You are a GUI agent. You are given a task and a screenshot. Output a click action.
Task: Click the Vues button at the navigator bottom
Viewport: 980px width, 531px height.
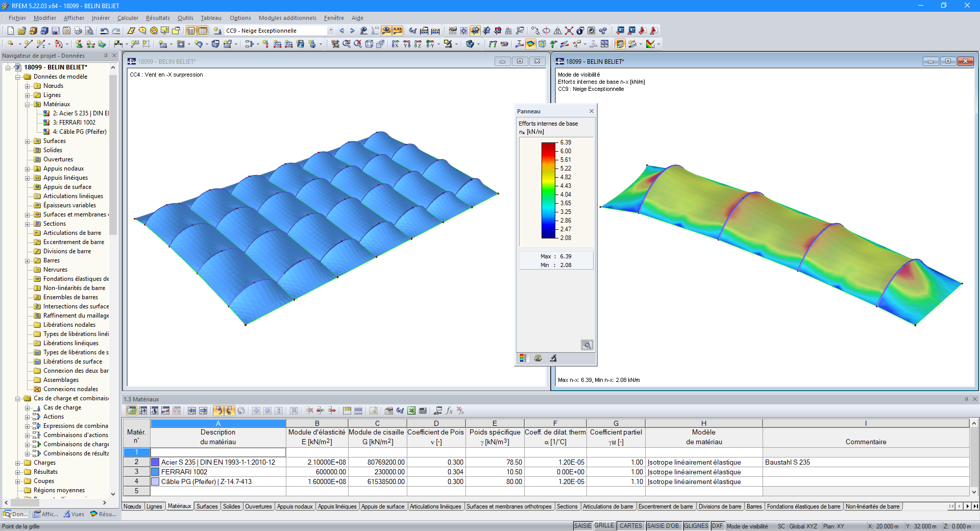tap(74, 514)
